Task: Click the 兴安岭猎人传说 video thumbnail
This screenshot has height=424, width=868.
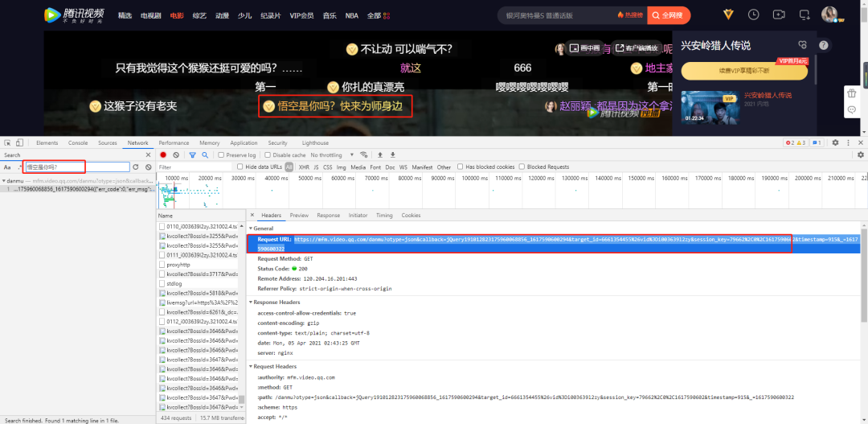Action: pyautogui.click(x=710, y=107)
